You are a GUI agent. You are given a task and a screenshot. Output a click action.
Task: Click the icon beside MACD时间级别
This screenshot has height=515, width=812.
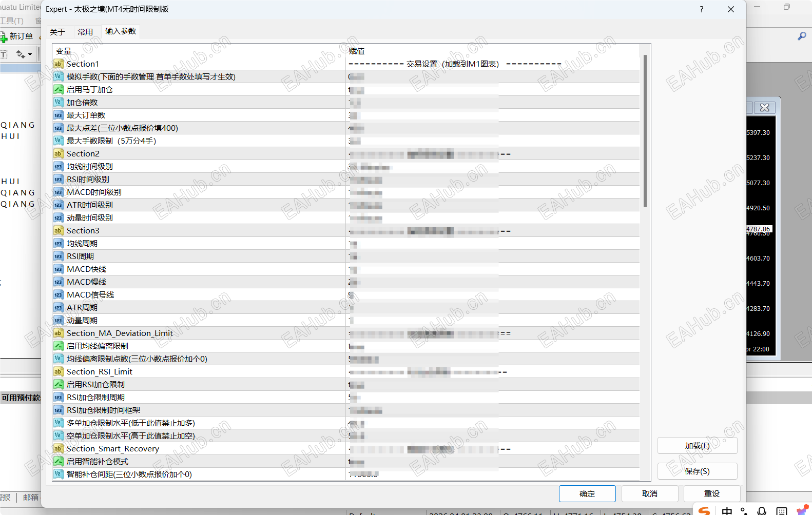(58, 192)
